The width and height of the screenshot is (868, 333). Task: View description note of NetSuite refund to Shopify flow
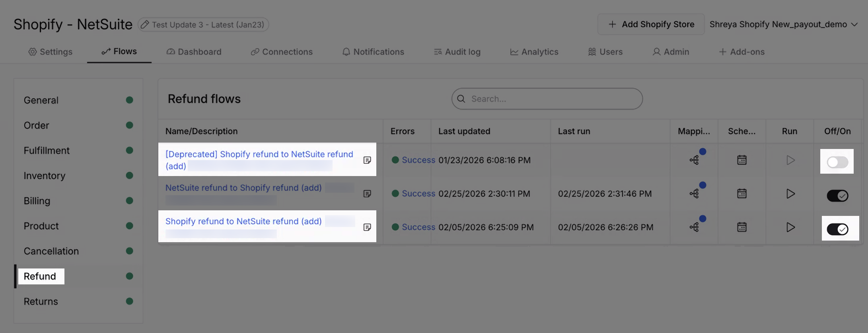[367, 194]
